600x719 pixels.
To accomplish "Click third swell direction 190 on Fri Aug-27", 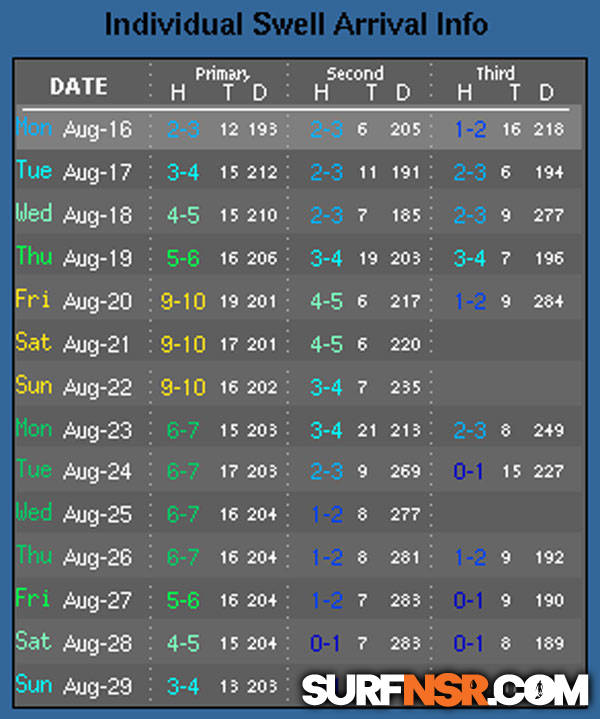I will coord(550,600).
